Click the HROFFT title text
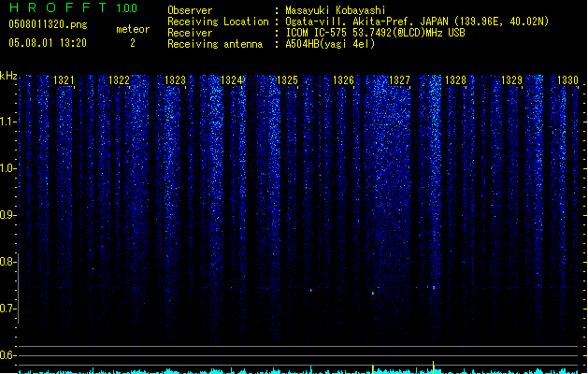 [58, 7]
